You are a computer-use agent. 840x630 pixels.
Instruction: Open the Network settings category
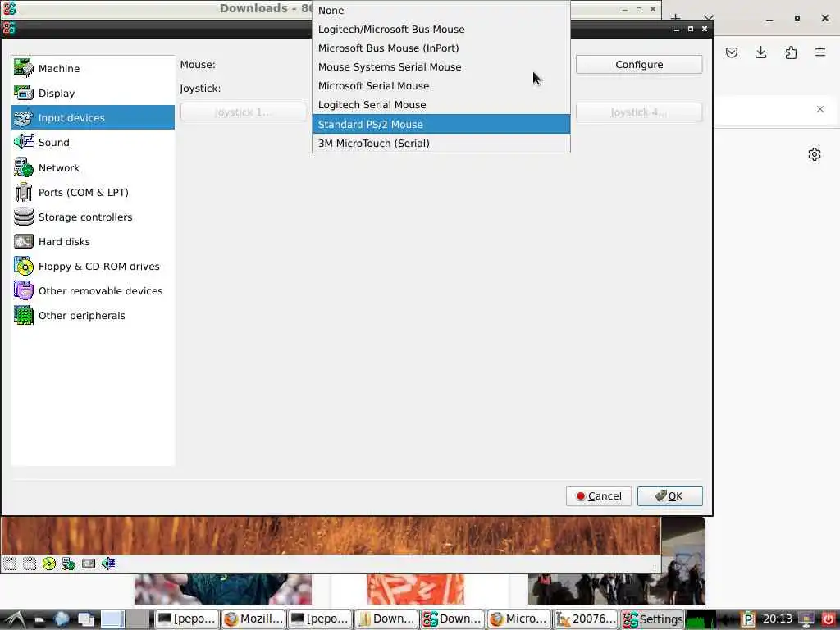[x=93, y=167]
